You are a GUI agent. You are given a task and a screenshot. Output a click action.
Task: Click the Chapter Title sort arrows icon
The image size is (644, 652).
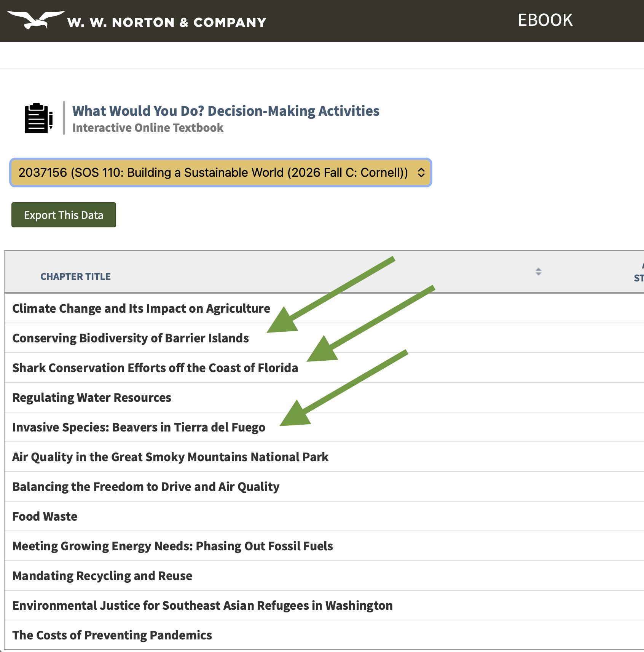538,272
